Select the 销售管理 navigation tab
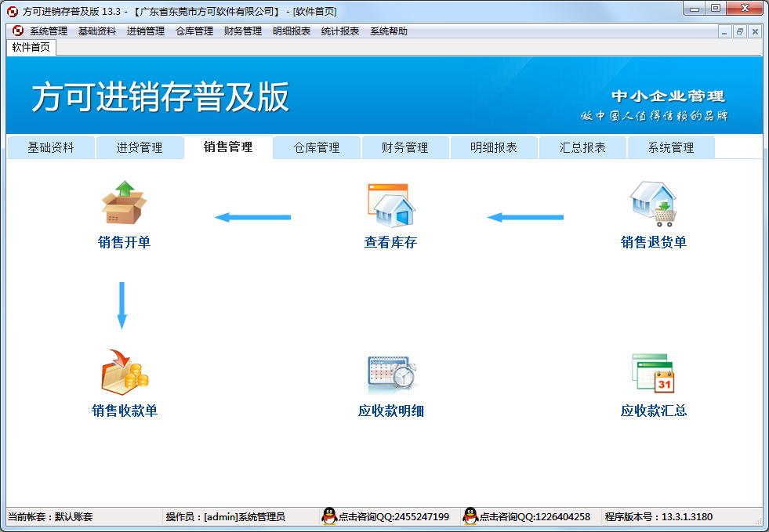769x532 pixels. (228, 147)
